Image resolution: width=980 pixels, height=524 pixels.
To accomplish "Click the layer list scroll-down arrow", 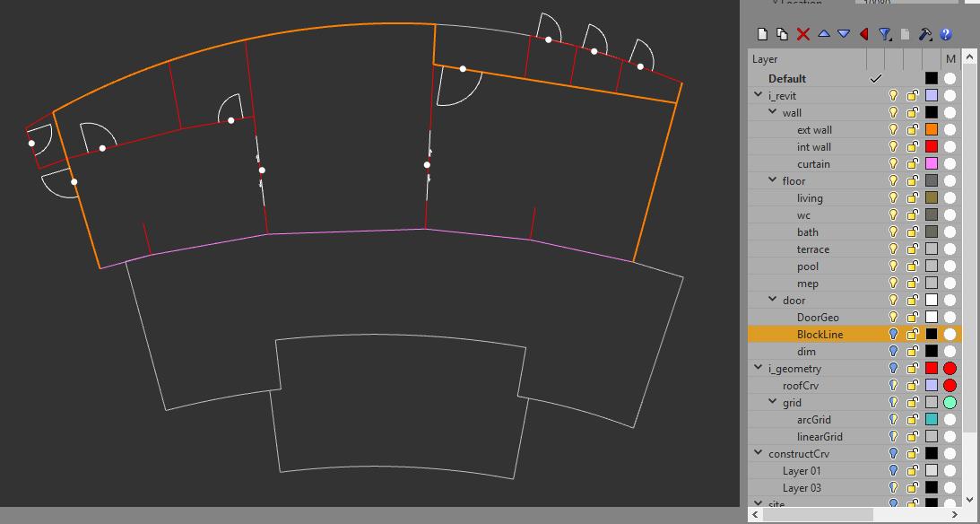I will click(969, 499).
